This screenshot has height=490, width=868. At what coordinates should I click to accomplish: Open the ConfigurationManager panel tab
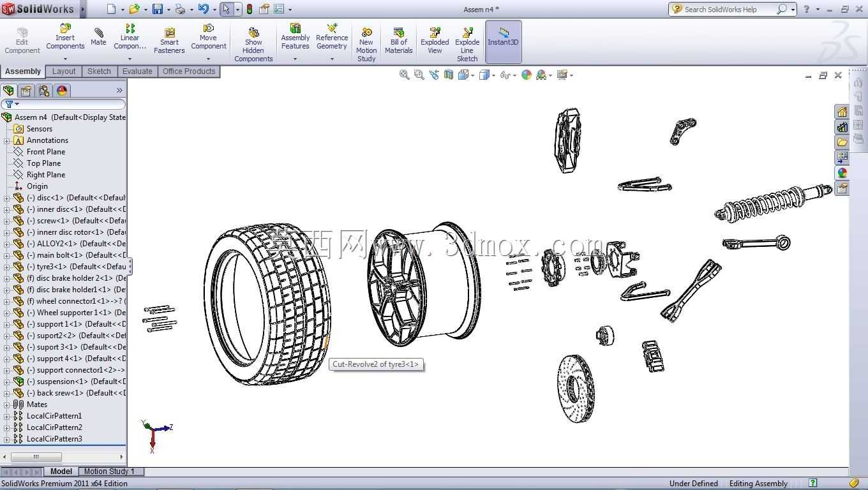coord(44,91)
